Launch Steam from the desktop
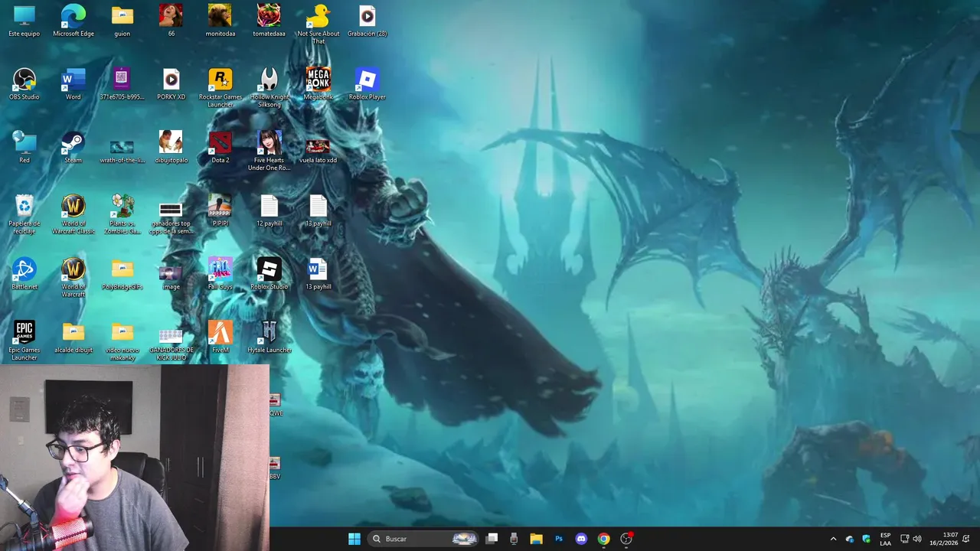The width and height of the screenshot is (980, 551). click(73, 148)
